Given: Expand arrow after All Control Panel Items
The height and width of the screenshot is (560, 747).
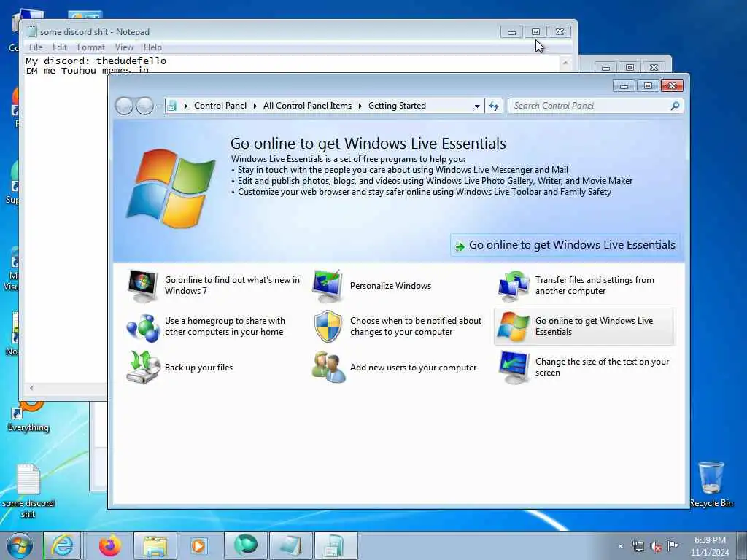Looking at the screenshot, I should click(x=360, y=106).
